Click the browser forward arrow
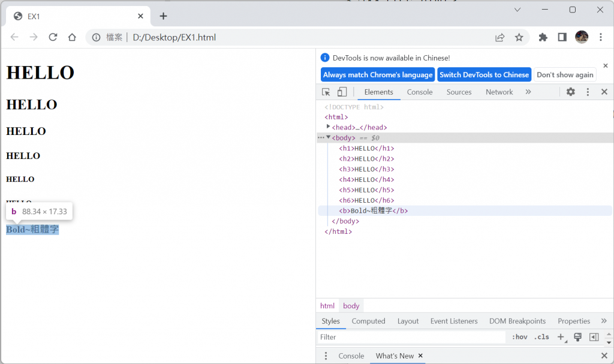This screenshot has height=364, width=614. (x=34, y=37)
